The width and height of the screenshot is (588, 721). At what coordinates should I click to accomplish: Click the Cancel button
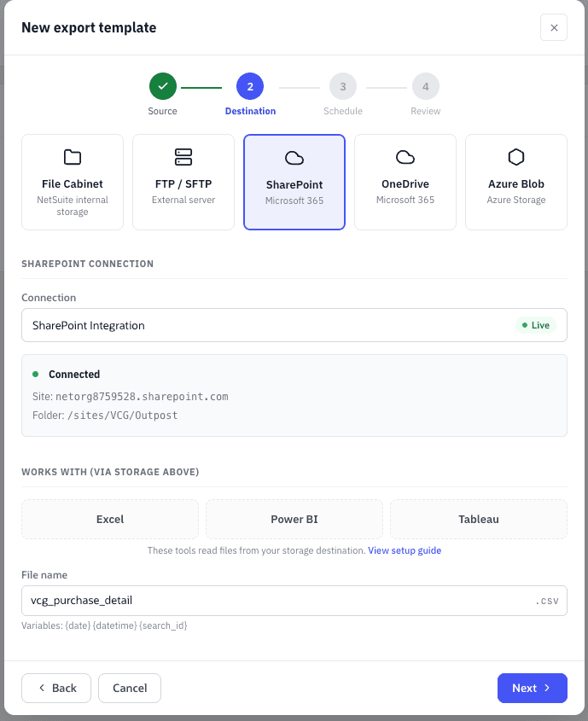click(x=130, y=688)
